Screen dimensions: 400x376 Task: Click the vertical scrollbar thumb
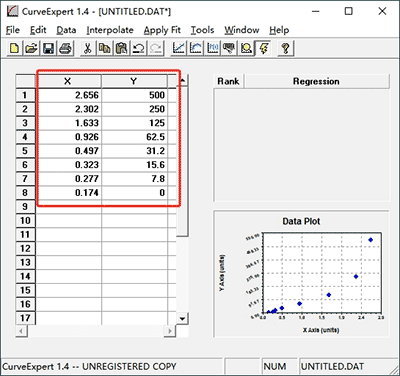[182, 162]
